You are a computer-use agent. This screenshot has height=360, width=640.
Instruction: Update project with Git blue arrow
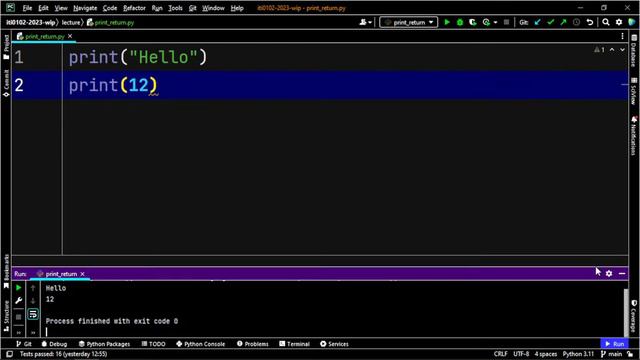538,22
